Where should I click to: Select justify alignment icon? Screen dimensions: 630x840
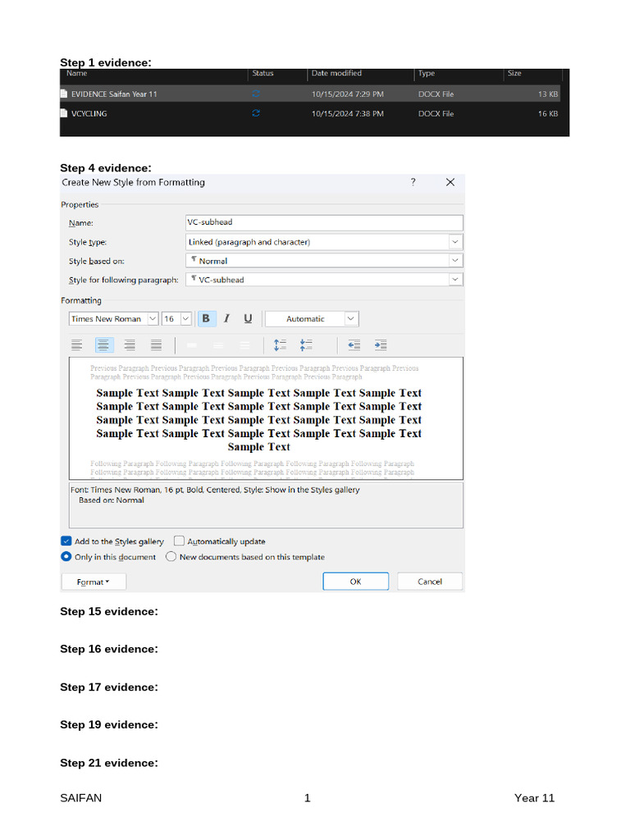tap(156, 345)
